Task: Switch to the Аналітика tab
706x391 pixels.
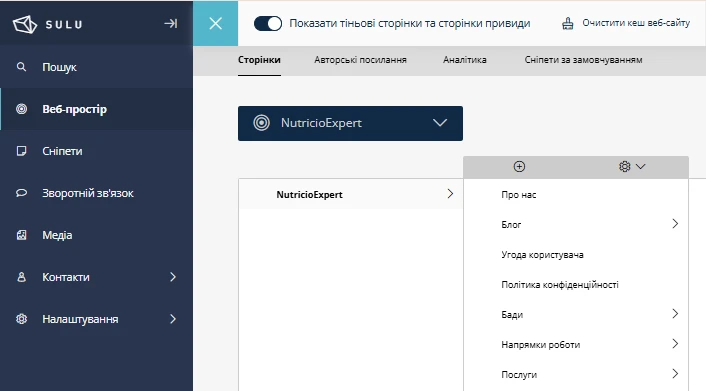Action: tap(465, 60)
